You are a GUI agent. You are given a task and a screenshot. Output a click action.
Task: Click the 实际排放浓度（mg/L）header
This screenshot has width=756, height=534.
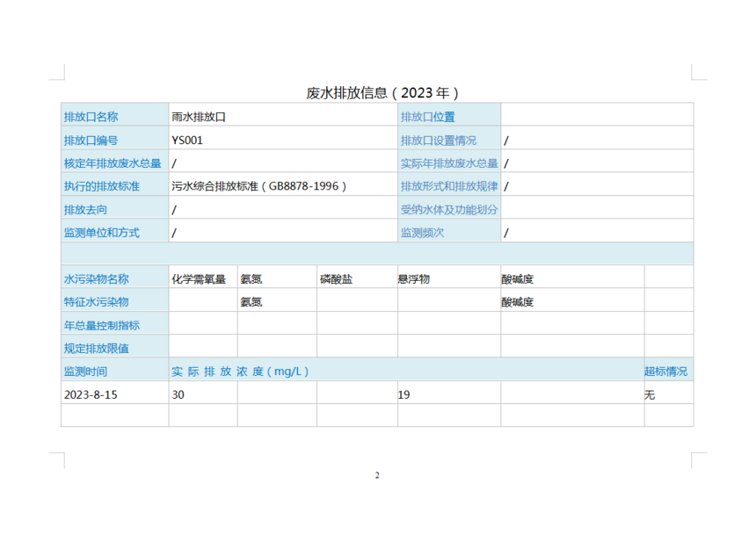click(x=241, y=372)
